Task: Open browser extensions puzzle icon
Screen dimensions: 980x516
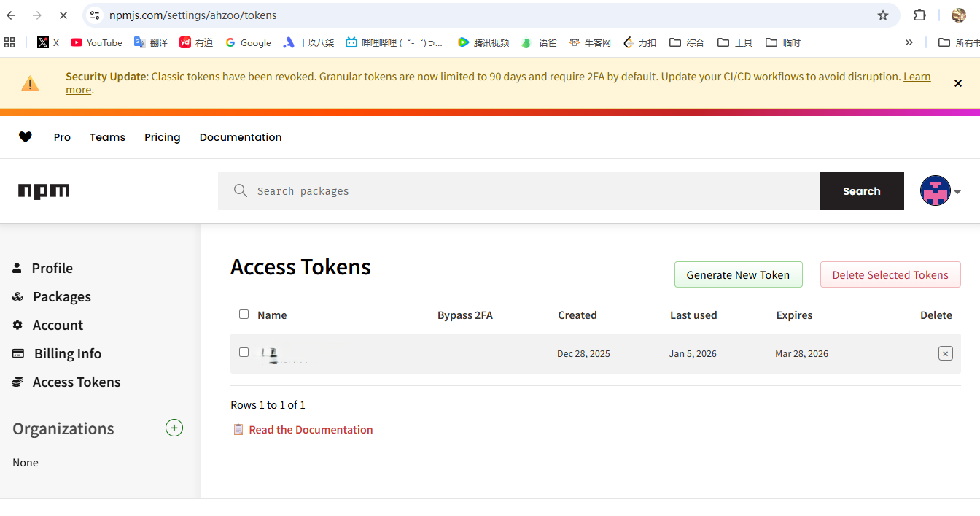Action: (x=920, y=15)
